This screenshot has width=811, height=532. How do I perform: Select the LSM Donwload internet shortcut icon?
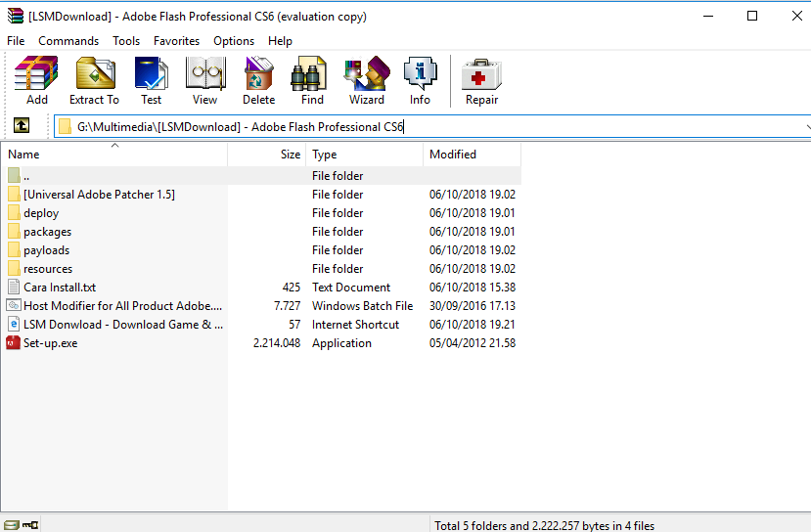[14, 324]
